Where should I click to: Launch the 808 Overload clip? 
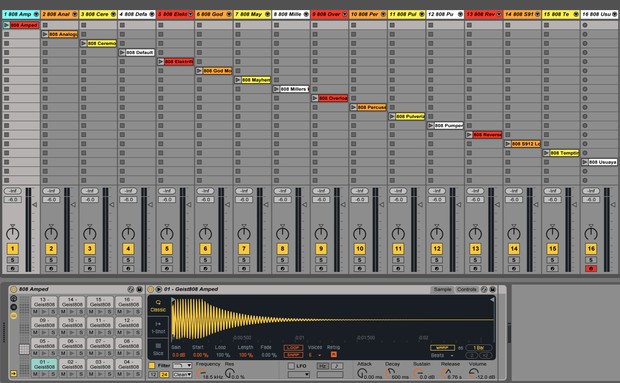tap(315, 98)
